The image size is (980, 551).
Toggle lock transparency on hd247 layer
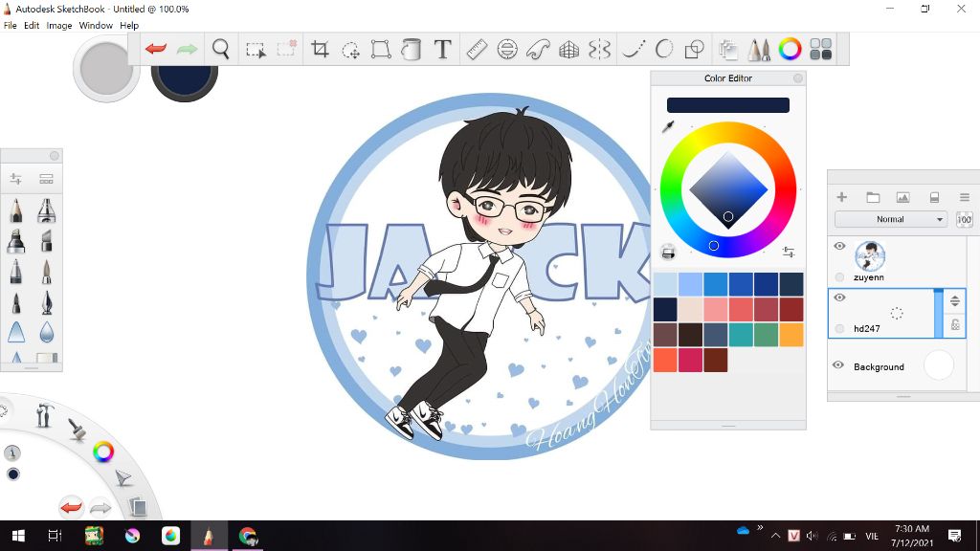[955, 325]
